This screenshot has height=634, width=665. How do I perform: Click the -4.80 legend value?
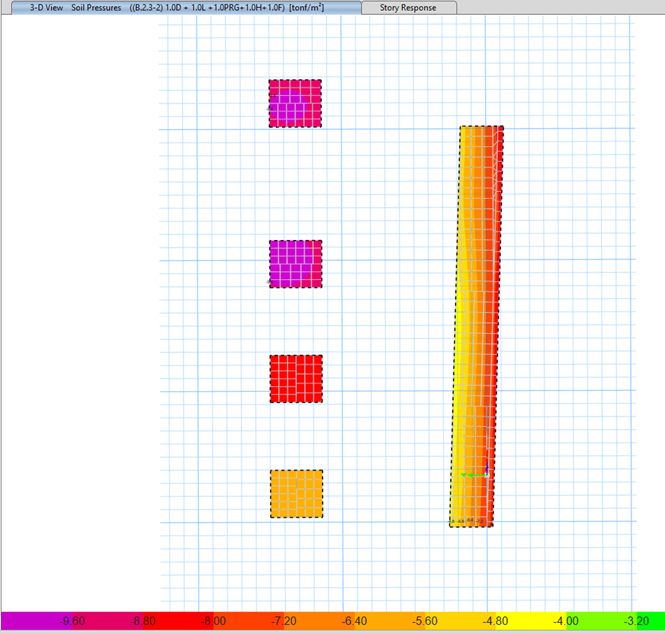point(493,621)
